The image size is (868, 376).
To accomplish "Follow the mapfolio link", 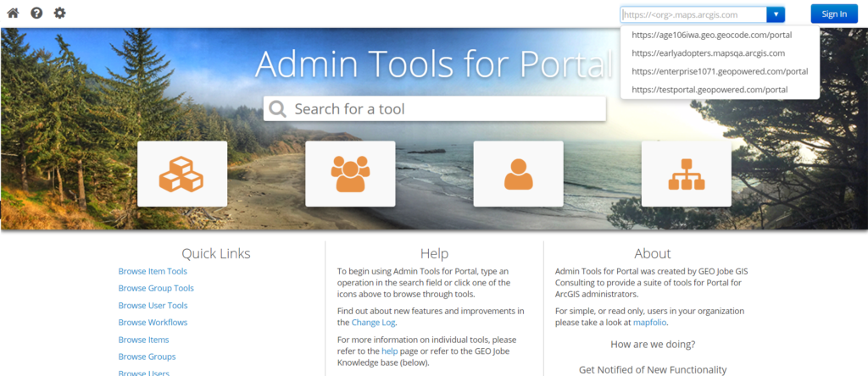I will pyautogui.click(x=650, y=323).
